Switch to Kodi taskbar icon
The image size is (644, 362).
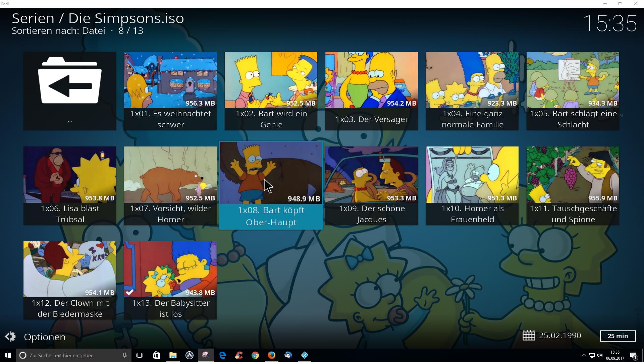point(305,355)
